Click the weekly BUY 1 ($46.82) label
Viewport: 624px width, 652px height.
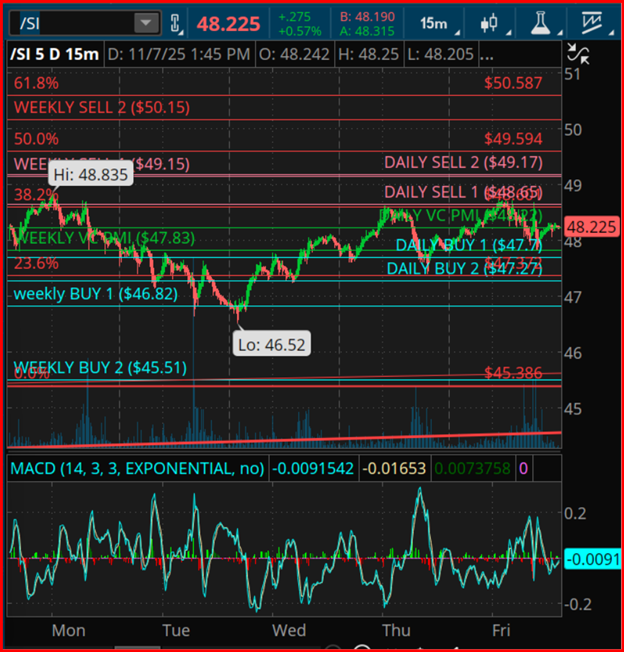click(x=96, y=294)
